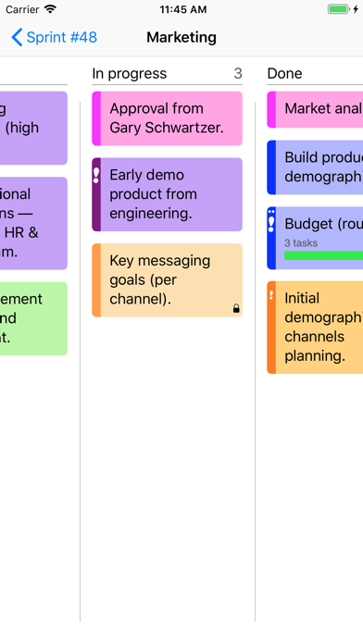Viewport: 363px width, 644px height.
Task: Tap the exclamation icon on Budget card
Action: [x=271, y=221]
